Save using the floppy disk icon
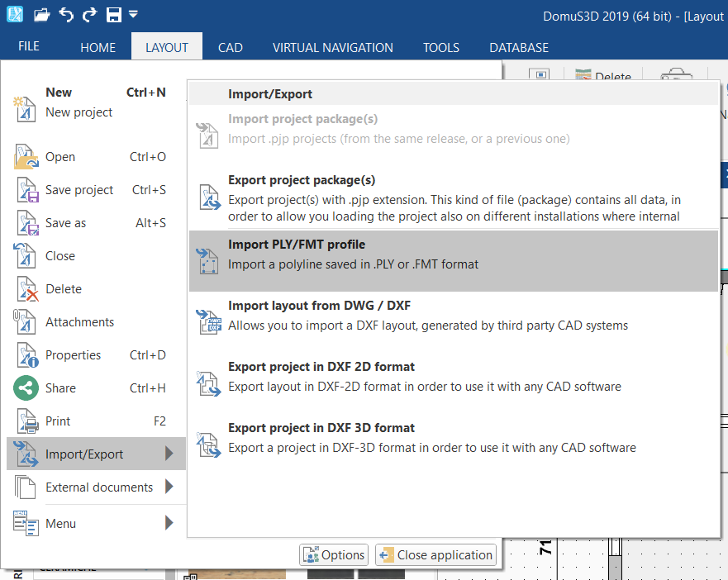 pos(114,15)
